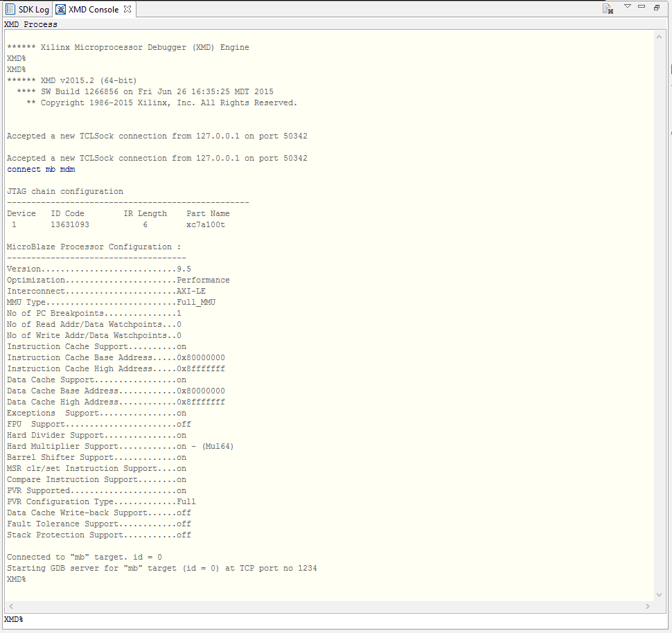Screen dimensions: 672x633
Task: Open the view menu dropdown triangle
Action: (x=627, y=6)
